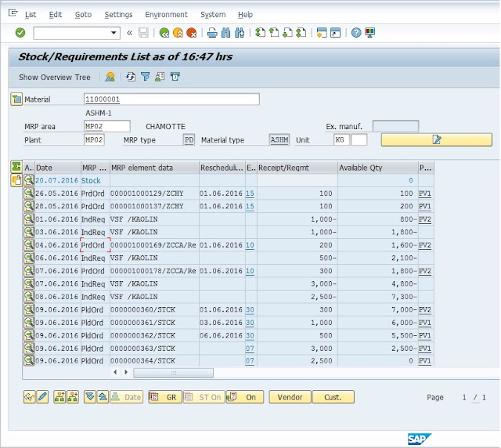Click the MRP element data column header

(154, 168)
